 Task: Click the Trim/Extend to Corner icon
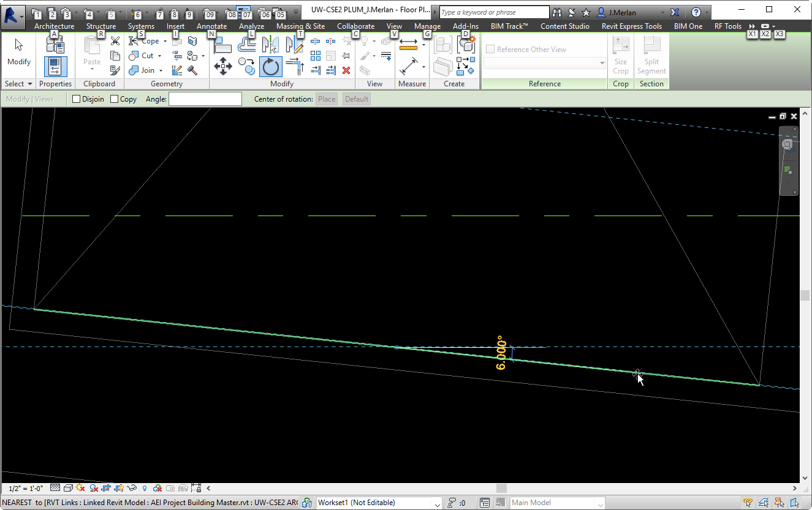coord(295,66)
